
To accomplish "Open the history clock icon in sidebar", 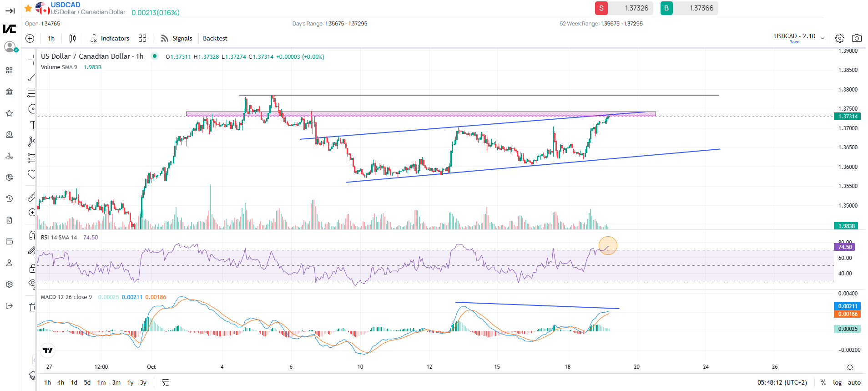I will (x=9, y=198).
